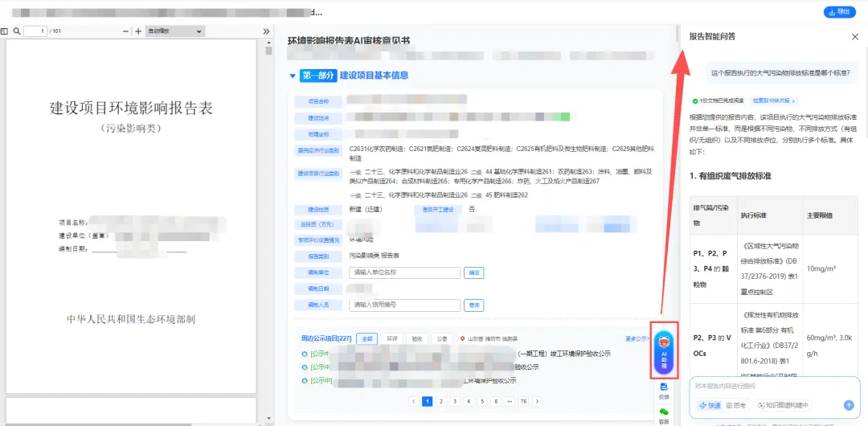Select the 验收 filter tab
Viewport: 868px width, 426px height.
pos(416,338)
